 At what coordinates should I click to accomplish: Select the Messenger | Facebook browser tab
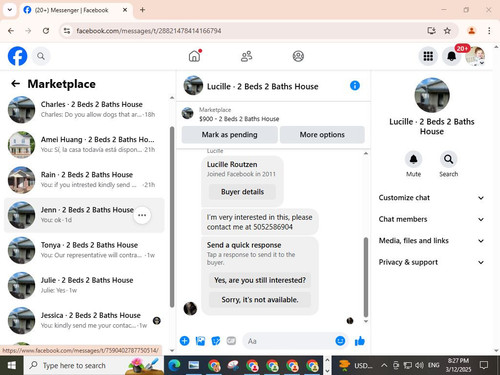pos(75,10)
